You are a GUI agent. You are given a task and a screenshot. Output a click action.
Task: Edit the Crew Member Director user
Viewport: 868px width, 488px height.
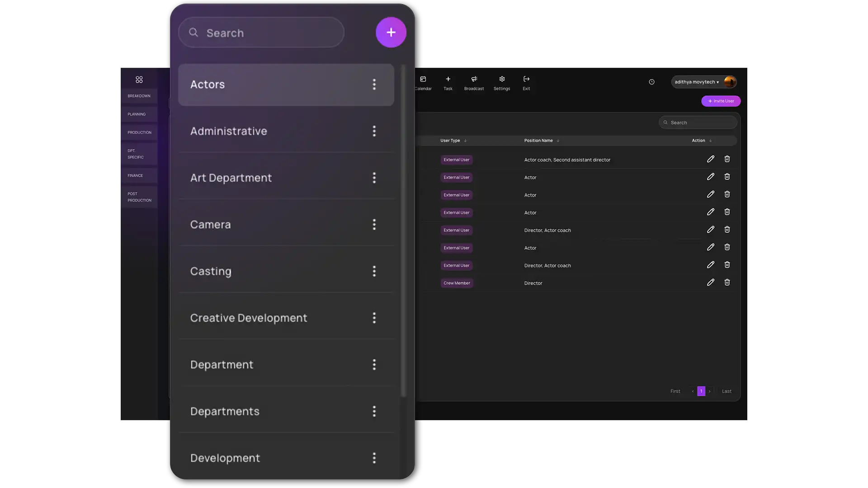click(x=711, y=282)
